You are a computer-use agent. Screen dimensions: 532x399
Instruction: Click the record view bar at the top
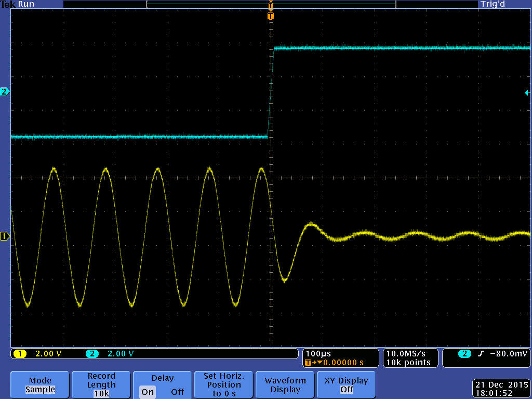pyautogui.click(x=271, y=4)
